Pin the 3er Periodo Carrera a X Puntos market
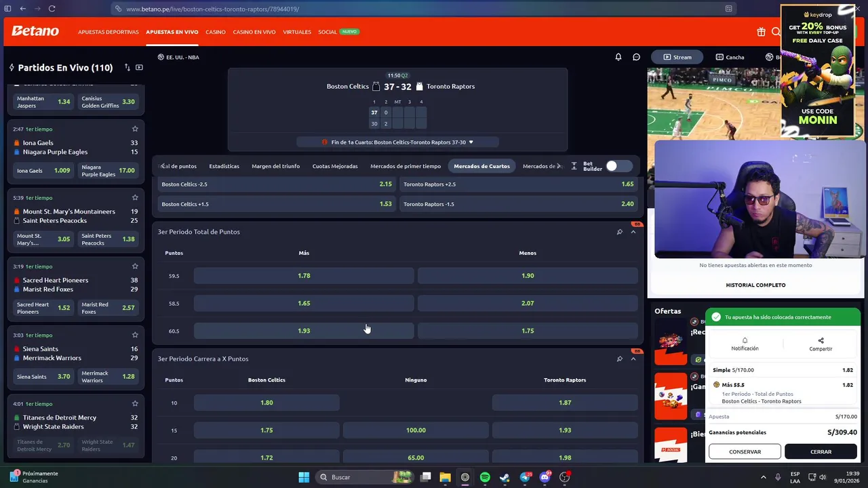868x488 pixels. pyautogui.click(x=619, y=359)
